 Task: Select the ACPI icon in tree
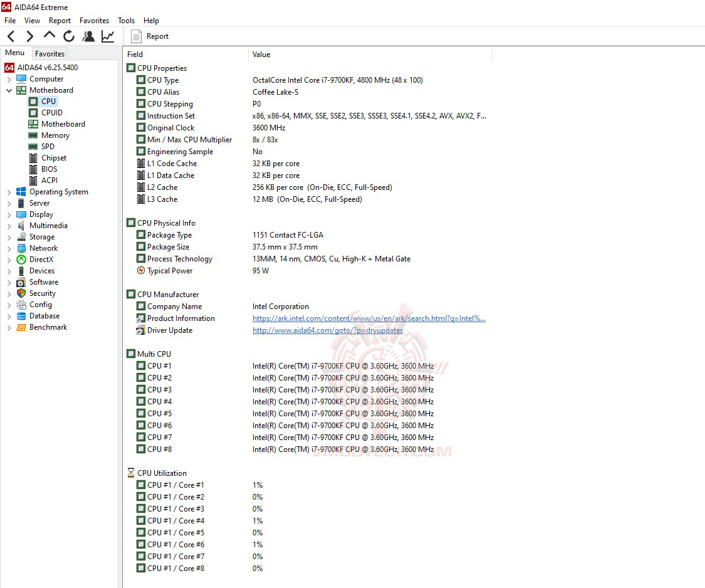[33, 181]
